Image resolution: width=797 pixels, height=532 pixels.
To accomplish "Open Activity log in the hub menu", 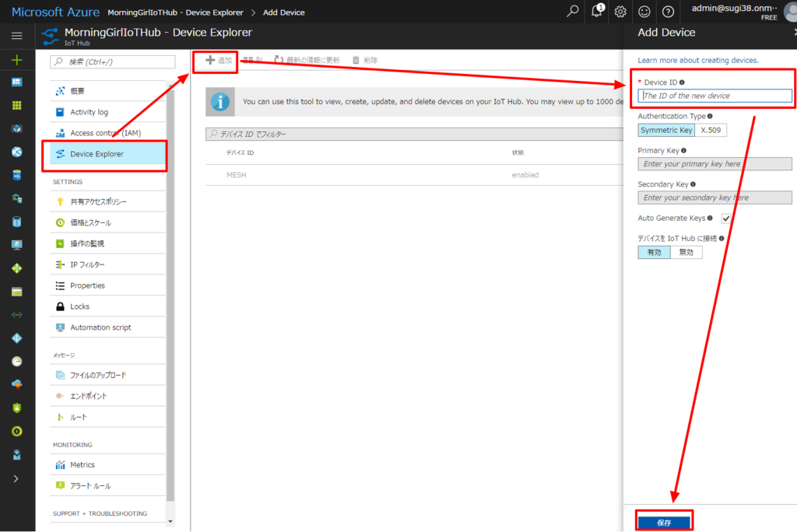I will (107, 112).
